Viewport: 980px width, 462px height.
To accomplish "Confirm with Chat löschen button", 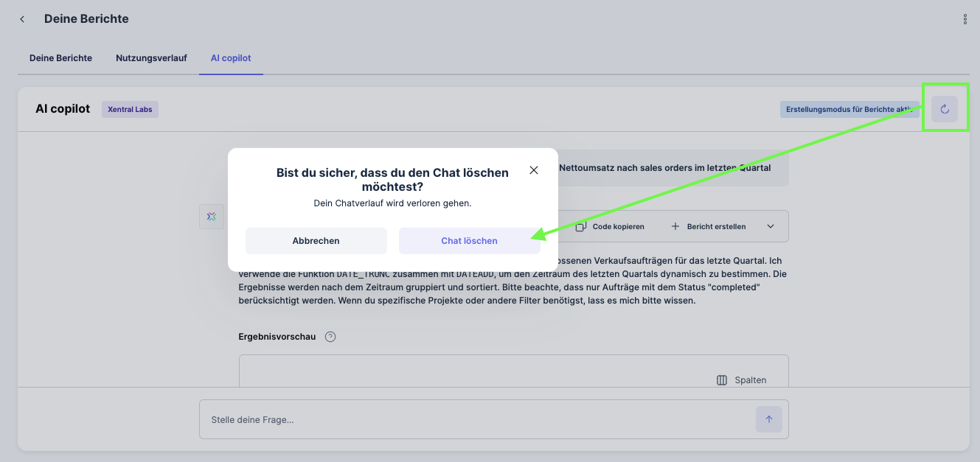I will click(470, 241).
